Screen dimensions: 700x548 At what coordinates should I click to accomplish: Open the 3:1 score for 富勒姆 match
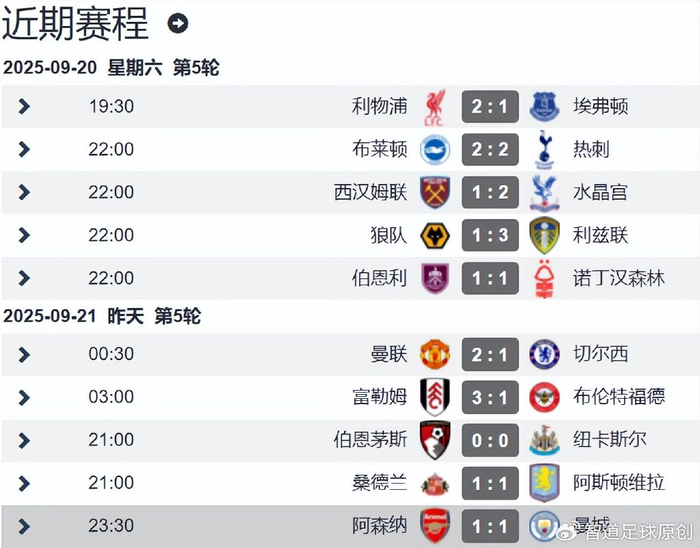point(490,397)
